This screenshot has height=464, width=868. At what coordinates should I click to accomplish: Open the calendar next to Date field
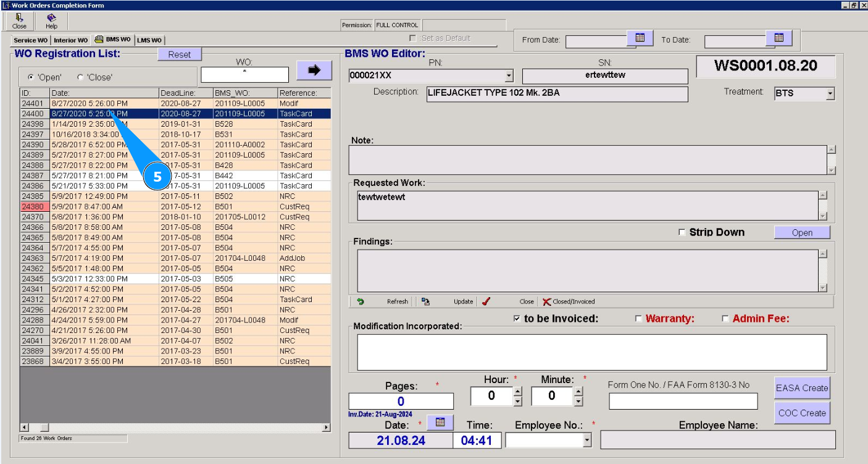pyautogui.click(x=440, y=422)
